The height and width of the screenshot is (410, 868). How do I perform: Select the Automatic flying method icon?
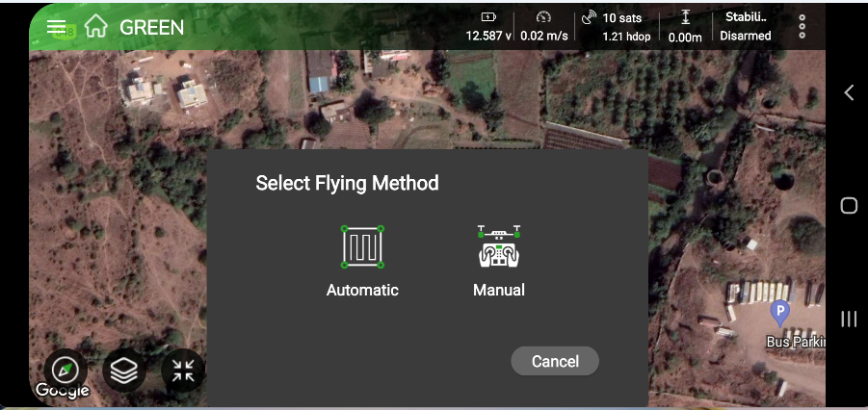coord(362,247)
